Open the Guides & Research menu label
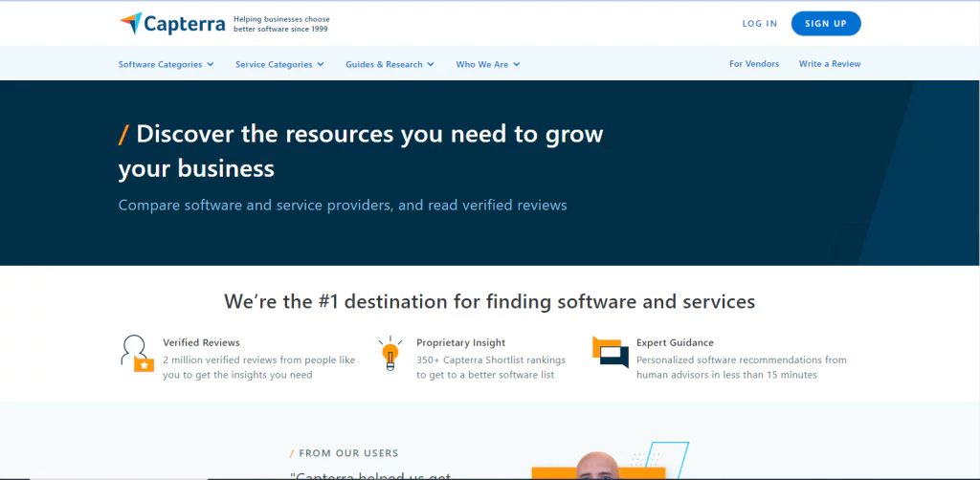Screen dimensions: 980x480 [x=385, y=64]
